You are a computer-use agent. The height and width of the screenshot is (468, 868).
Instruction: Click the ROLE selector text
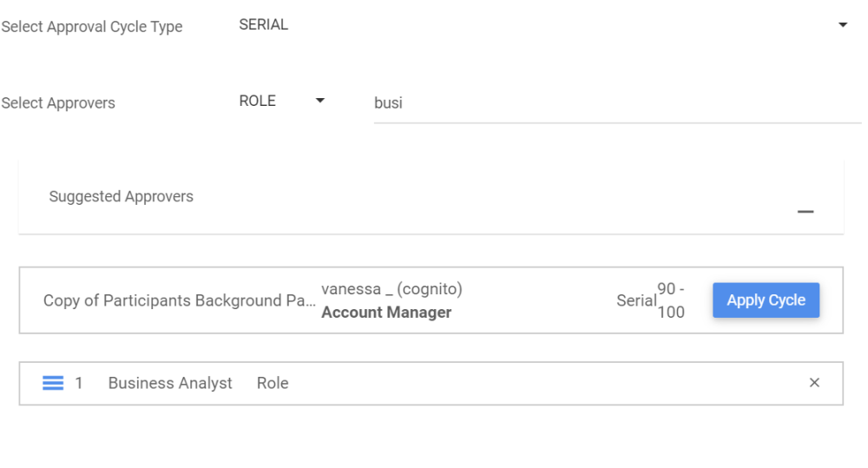click(x=258, y=102)
